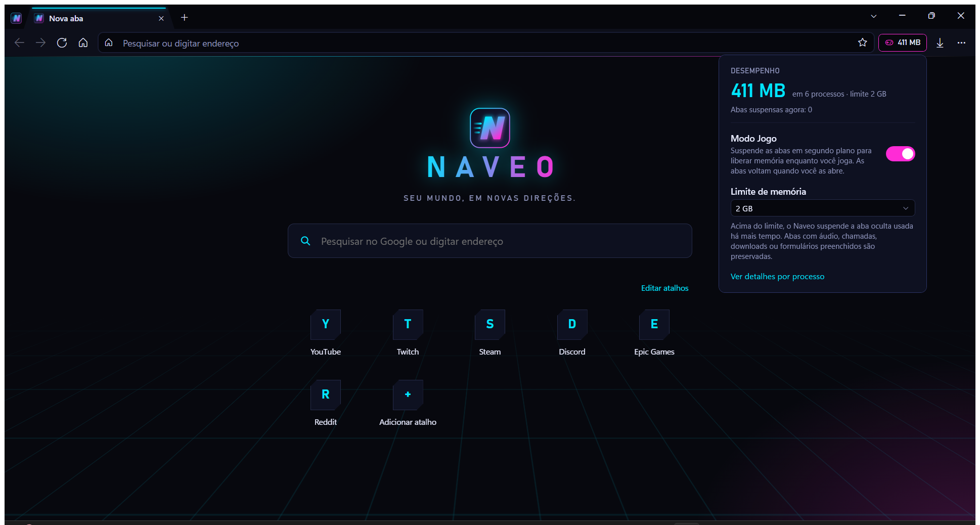This screenshot has height=525, width=980.
Task: Click the Editar atalhos link
Action: tap(665, 288)
